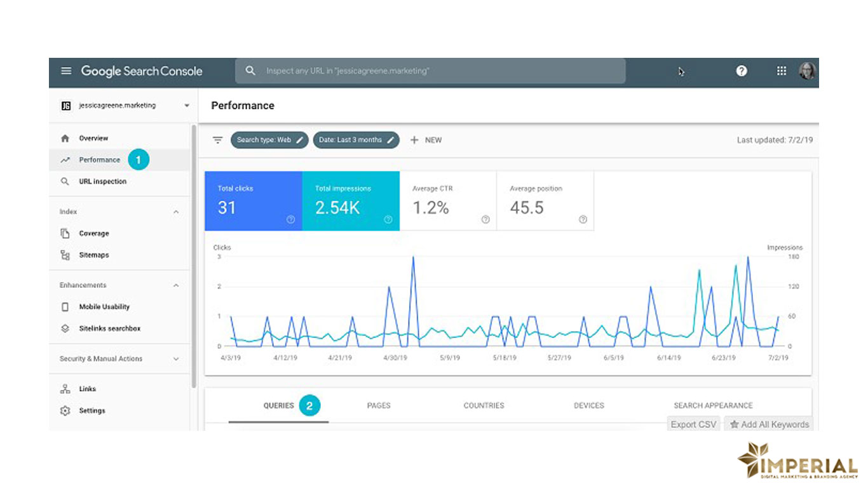
Task: Switch to the Pages tab
Action: (x=379, y=405)
